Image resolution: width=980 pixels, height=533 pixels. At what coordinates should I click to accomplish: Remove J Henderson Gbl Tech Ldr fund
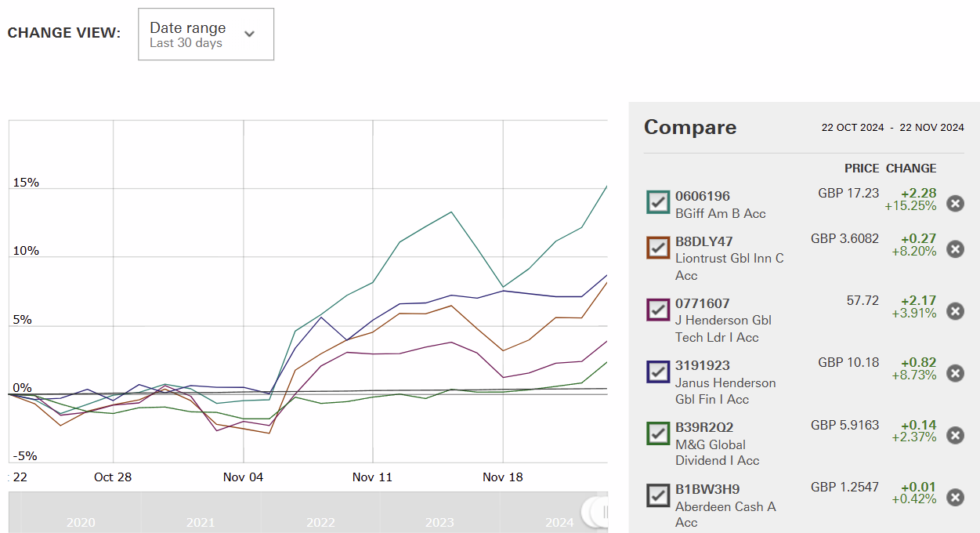(x=955, y=311)
